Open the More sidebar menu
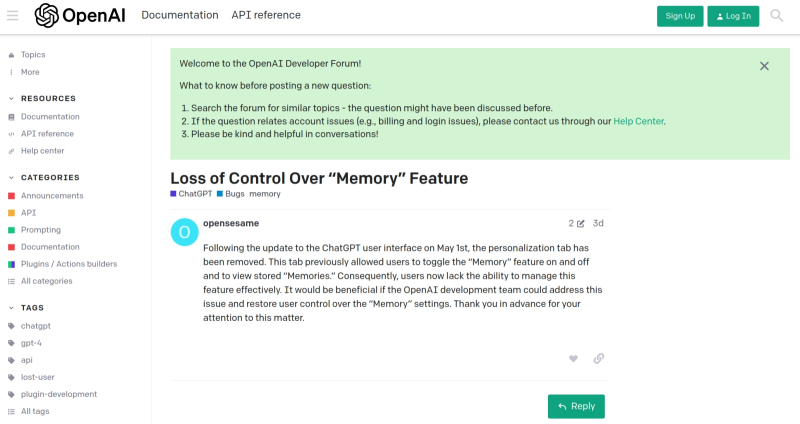 30,72
